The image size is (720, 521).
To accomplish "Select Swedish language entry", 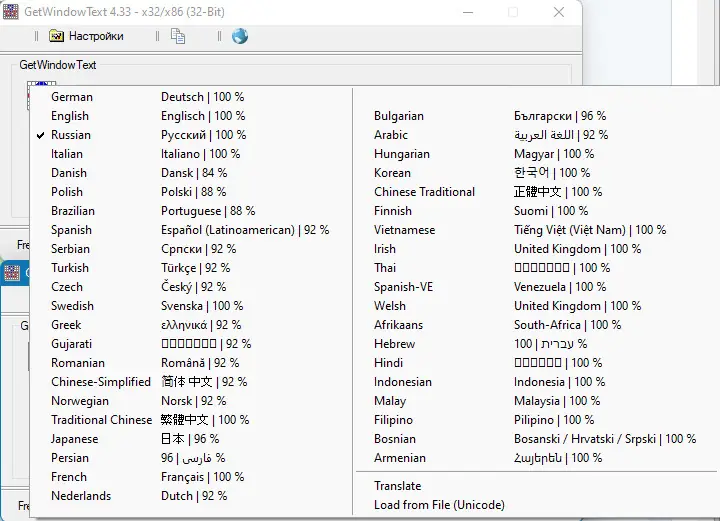I will [192, 306].
